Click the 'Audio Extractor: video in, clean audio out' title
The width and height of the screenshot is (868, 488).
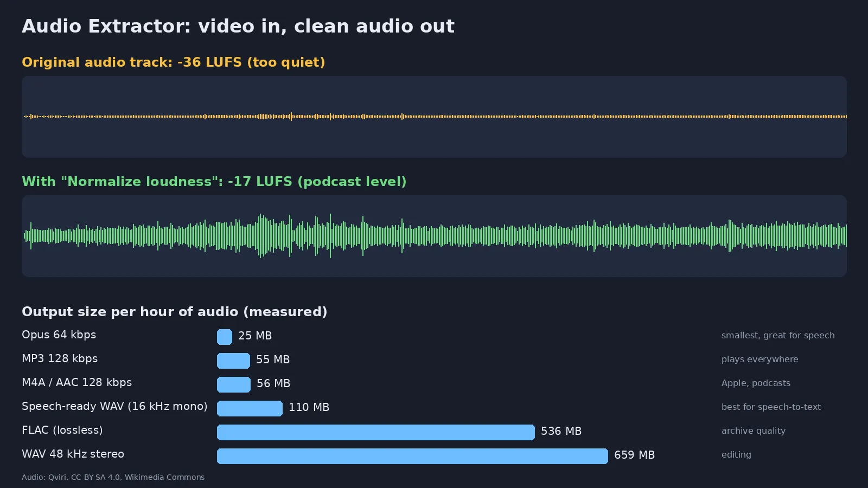238,27
